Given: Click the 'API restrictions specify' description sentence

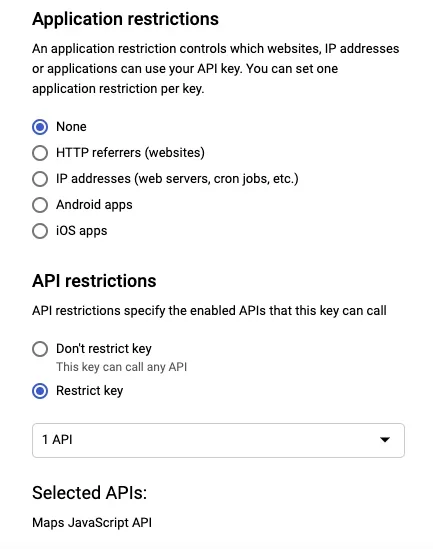Looking at the screenshot, I should click(209, 311).
